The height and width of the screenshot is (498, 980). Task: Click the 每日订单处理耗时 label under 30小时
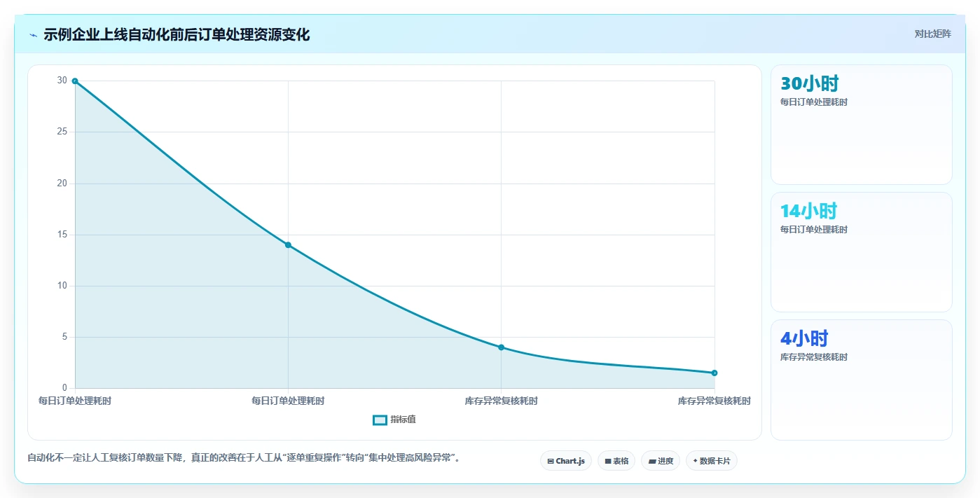point(814,102)
